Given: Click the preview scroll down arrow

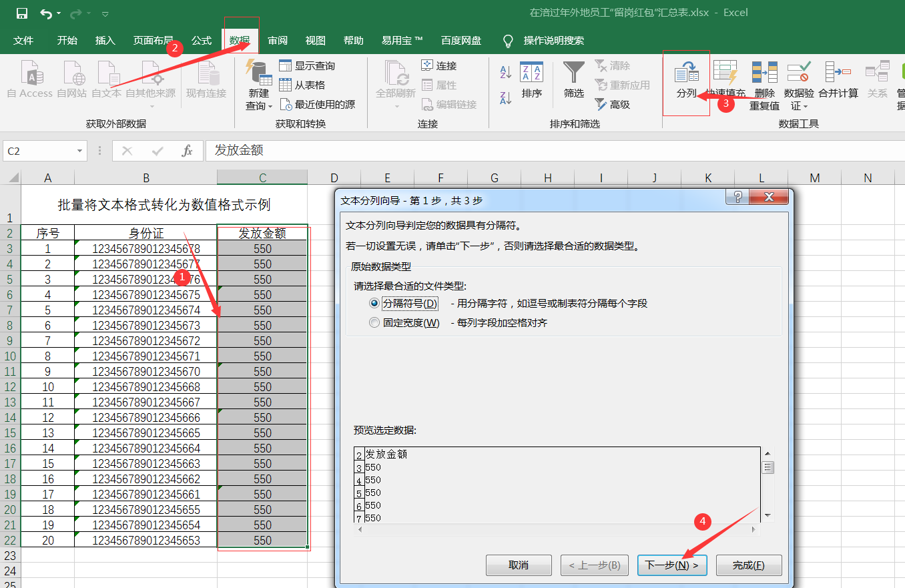Looking at the screenshot, I should (x=768, y=515).
